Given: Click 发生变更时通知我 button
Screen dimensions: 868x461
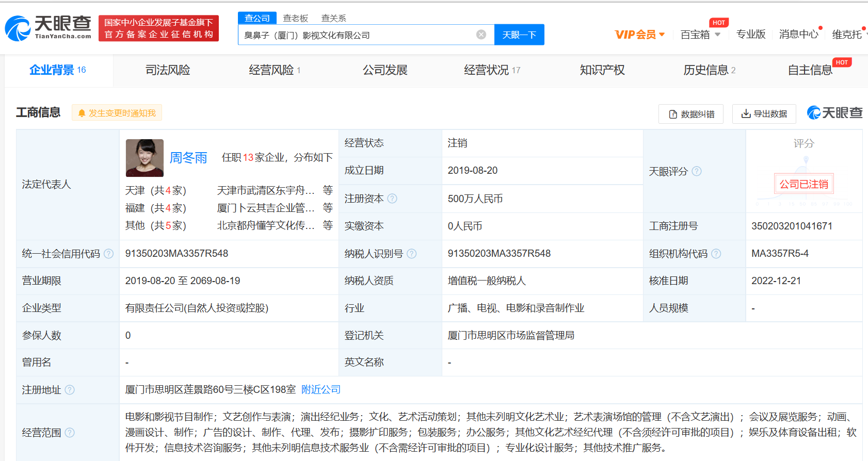Looking at the screenshot, I should [117, 113].
